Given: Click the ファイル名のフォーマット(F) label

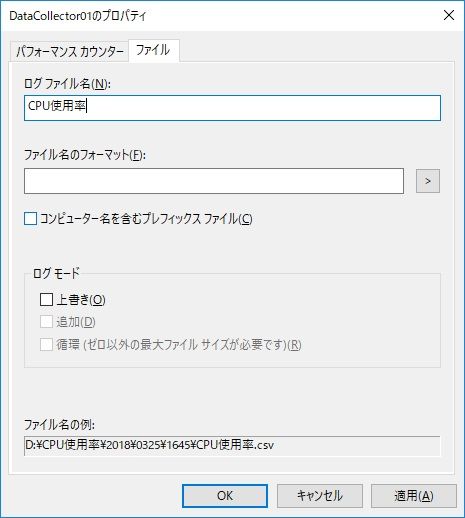Looking at the screenshot, I should [x=85, y=155].
